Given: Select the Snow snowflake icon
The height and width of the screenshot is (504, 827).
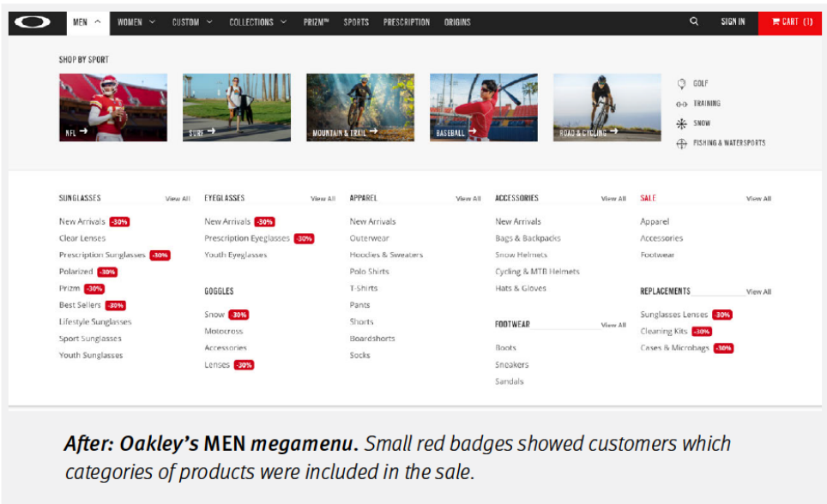Looking at the screenshot, I should click(x=682, y=123).
